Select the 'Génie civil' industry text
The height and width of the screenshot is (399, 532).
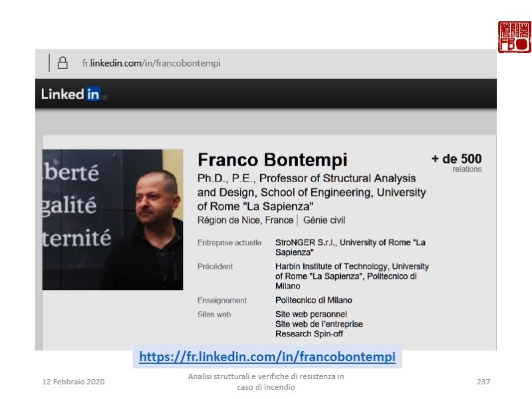(x=325, y=220)
